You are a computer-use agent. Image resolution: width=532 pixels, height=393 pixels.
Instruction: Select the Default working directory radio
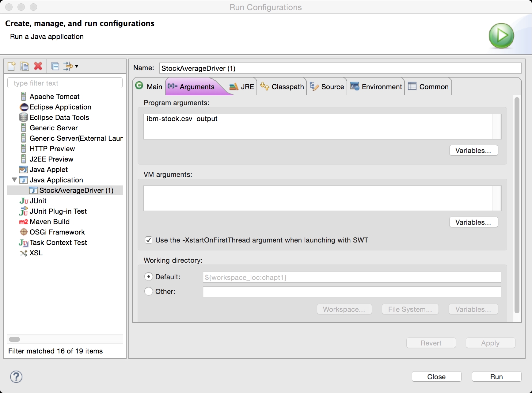(x=149, y=277)
